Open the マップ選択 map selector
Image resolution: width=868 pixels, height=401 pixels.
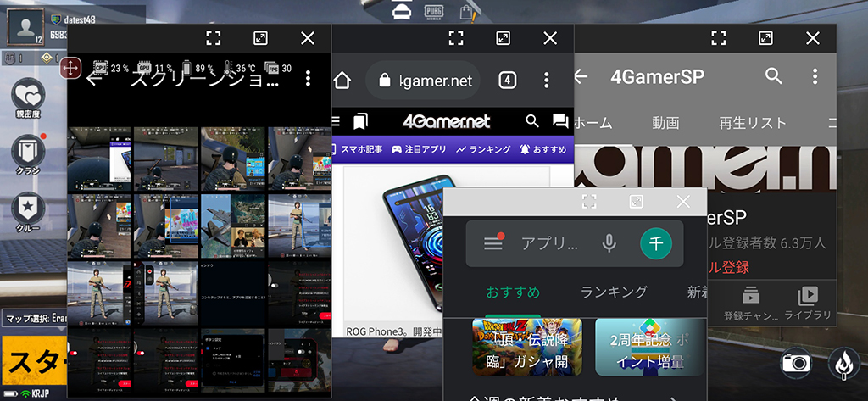click(33, 319)
